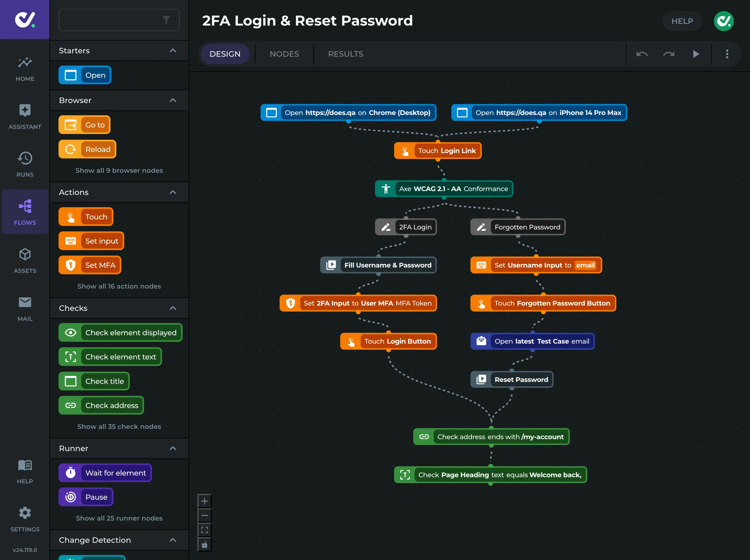Collapse the Checks section
Image resolution: width=750 pixels, height=560 pixels.
173,308
